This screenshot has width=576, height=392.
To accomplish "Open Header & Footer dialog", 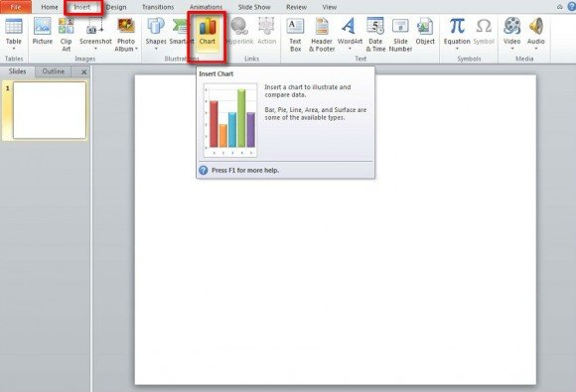I will point(322,34).
